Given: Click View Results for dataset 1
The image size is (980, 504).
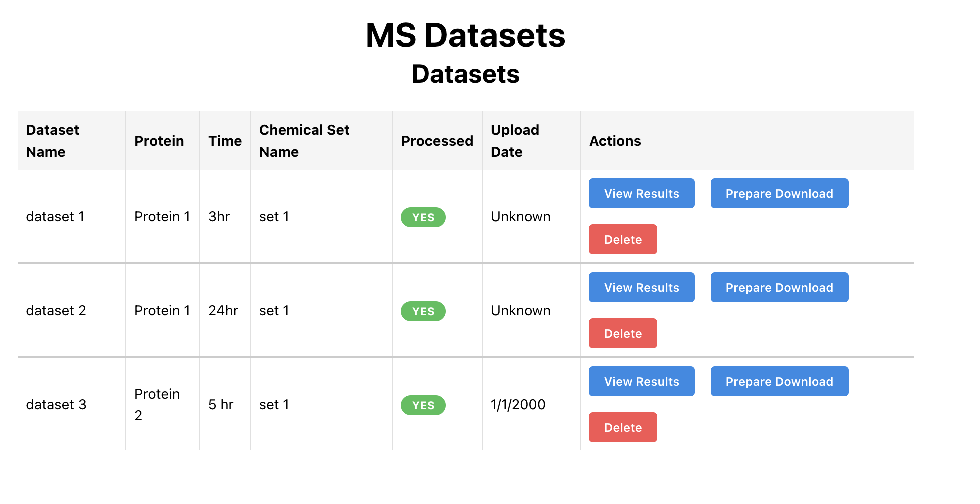Looking at the screenshot, I should (641, 193).
